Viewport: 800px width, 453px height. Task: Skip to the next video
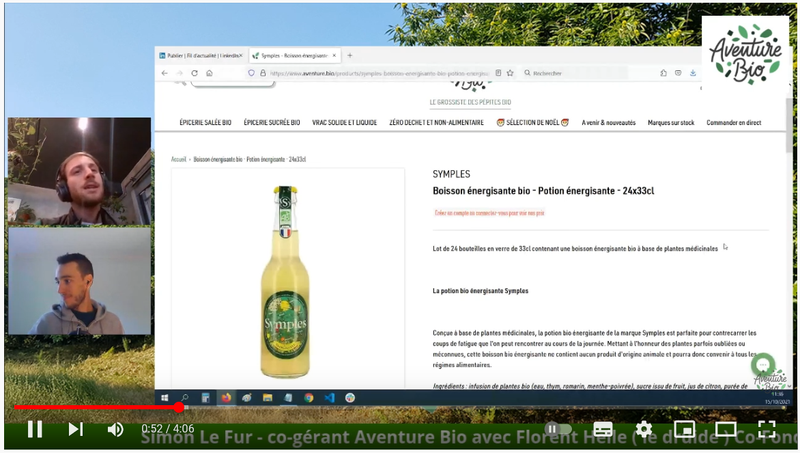point(75,429)
